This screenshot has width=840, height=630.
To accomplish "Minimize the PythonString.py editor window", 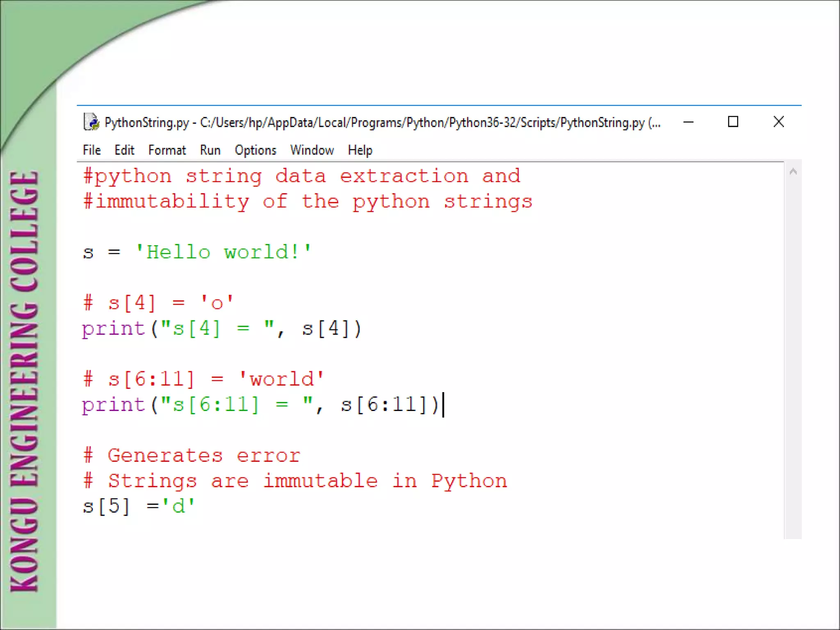I will click(688, 122).
